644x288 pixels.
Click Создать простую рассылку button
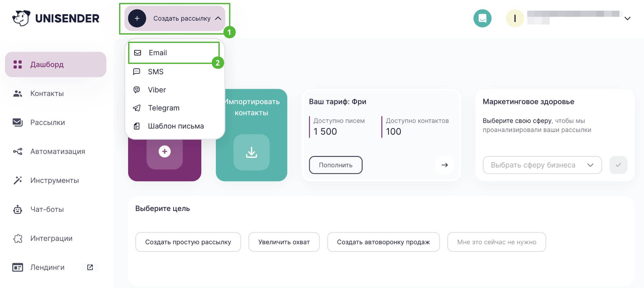188,242
